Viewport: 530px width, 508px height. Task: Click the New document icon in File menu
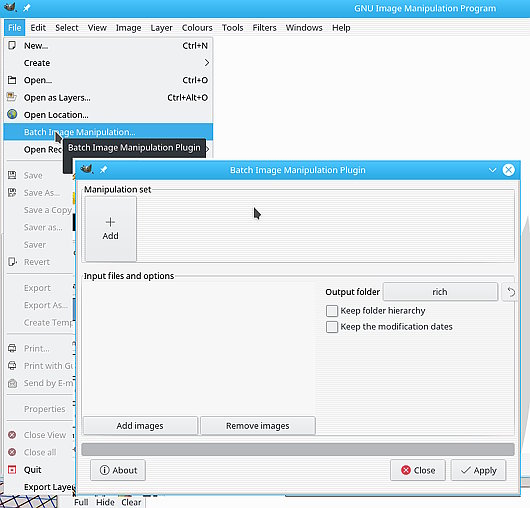tap(12, 46)
